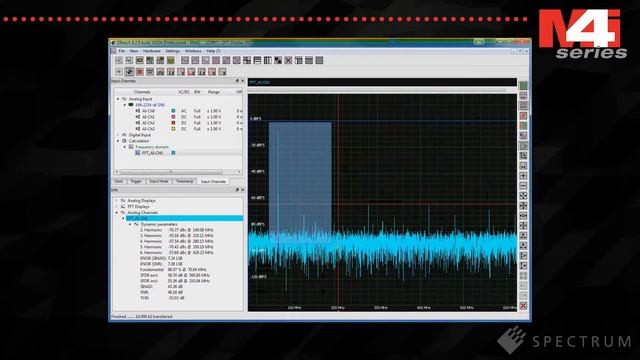640x360 pixels.
Task: Open the Help menu
Action: (213, 51)
